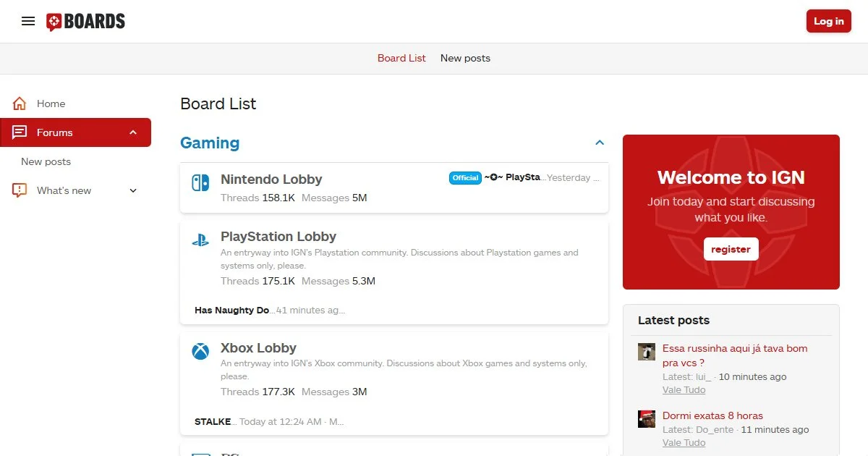Click the PlayStation logo board icon
868x456 pixels.
point(200,240)
